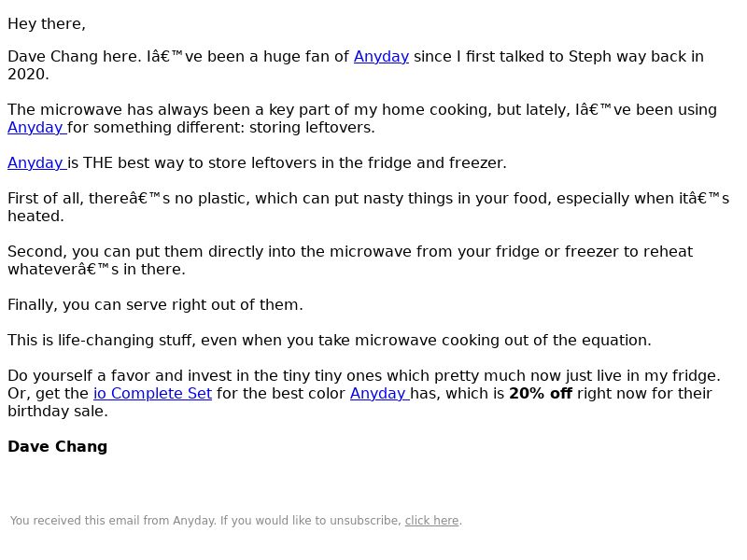This screenshot has width=747, height=560.
Task: Open the Anyday link after 'huge fan of'
Action: click(381, 57)
